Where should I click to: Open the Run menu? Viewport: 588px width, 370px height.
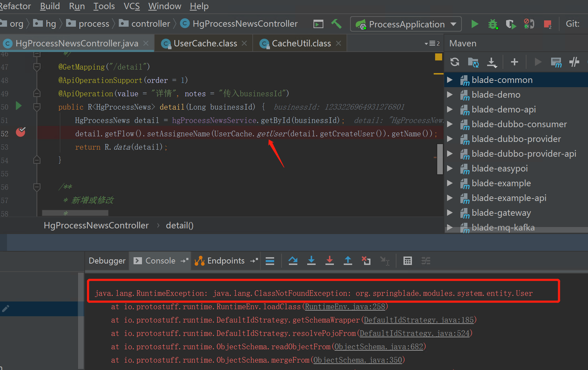(77, 6)
